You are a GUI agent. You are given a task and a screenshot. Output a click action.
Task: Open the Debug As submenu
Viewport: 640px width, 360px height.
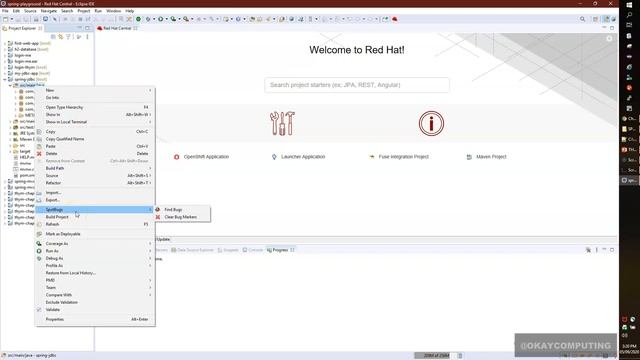95,258
